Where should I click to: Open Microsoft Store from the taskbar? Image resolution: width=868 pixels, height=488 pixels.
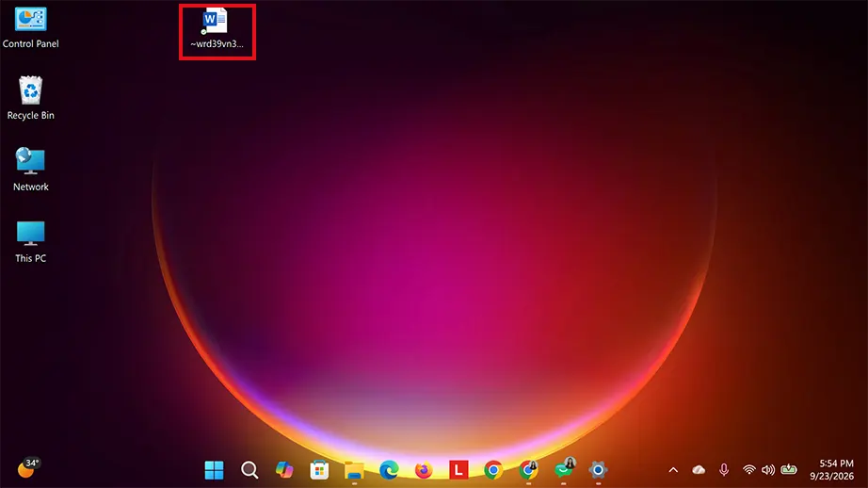[x=319, y=470]
